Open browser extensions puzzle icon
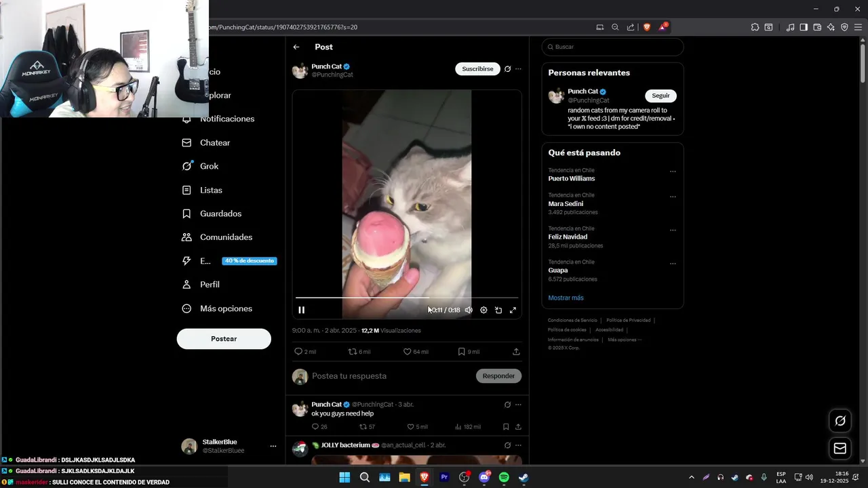 [x=755, y=27]
